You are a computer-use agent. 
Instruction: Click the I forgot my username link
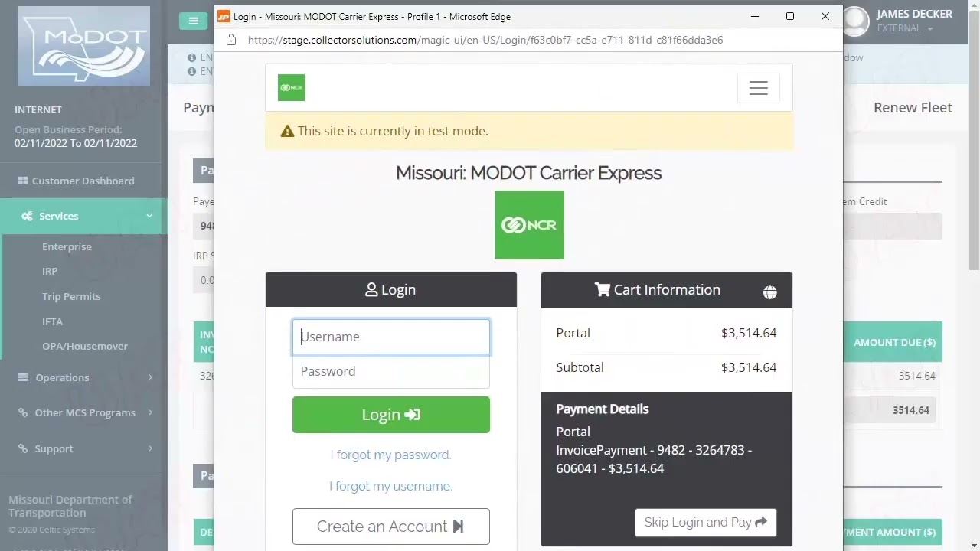(x=390, y=486)
